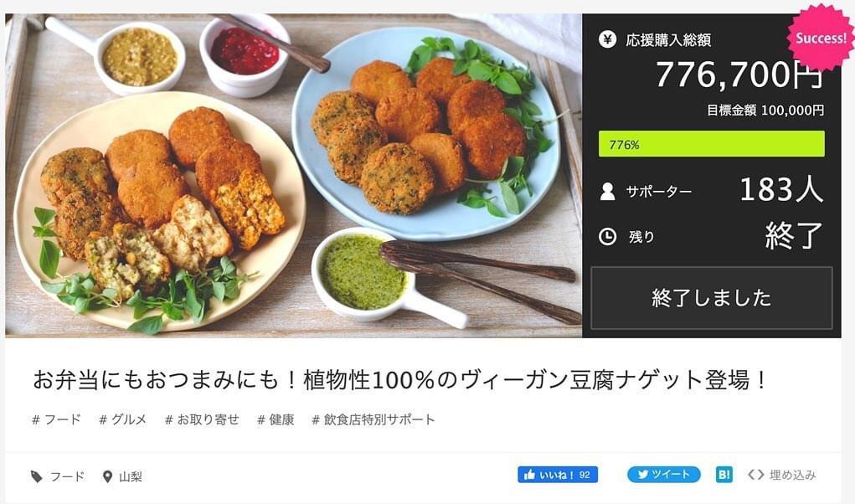Click the clock icon next to 残り
Screen dimensions: 855x504
click(607, 236)
